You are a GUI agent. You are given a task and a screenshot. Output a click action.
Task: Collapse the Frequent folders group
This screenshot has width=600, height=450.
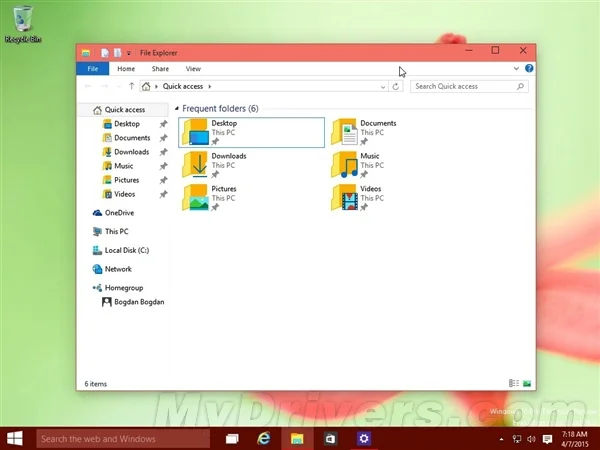pos(177,109)
